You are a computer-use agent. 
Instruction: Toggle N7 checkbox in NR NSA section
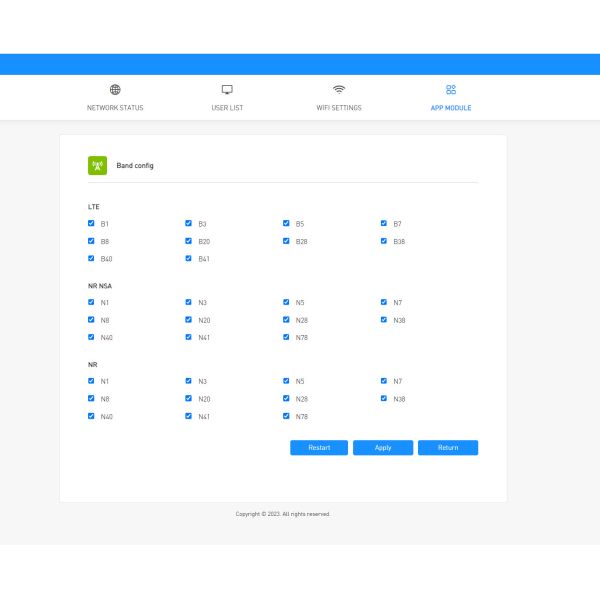coord(383,302)
